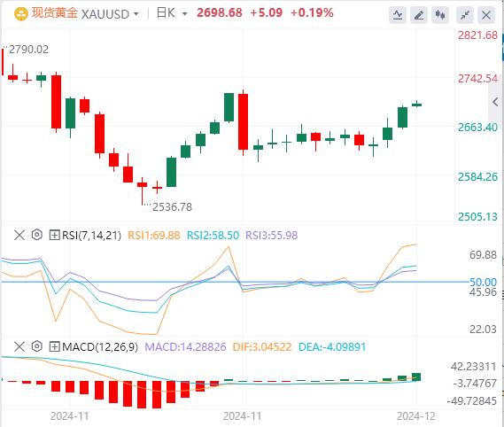504x427 pixels.
Task: Click the 现货黄金 symbol name
Action: [x=55, y=13]
